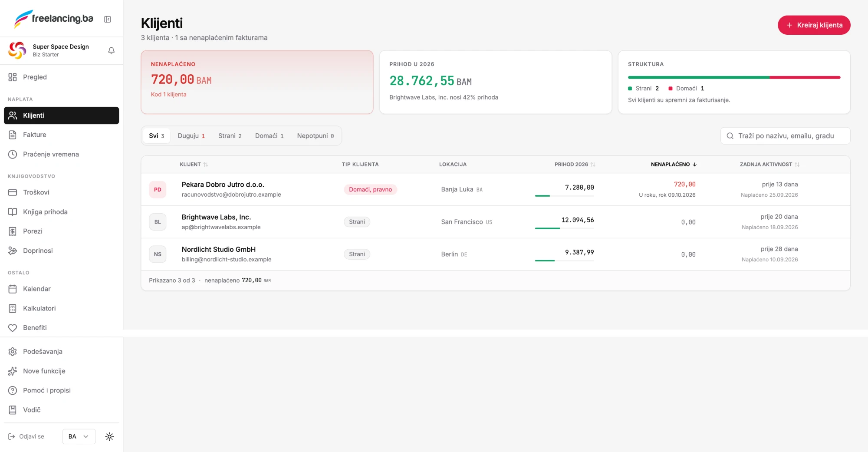The width and height of the screenshot is (868, 452).
Task: Open Doprinosi icon
Action: pyautogui.click(x=13, y=251)
